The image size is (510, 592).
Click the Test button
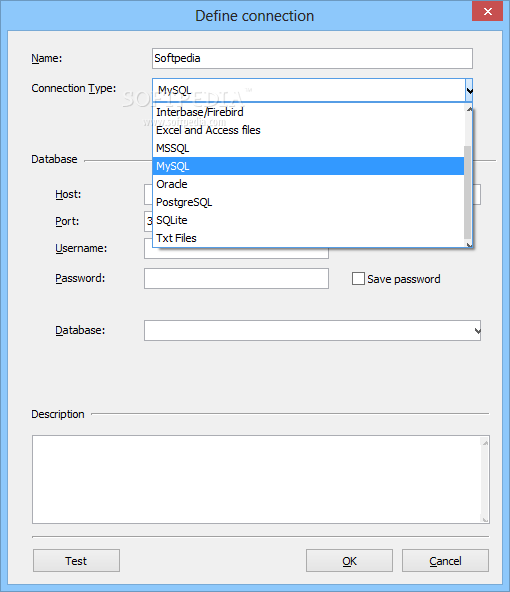click(x=76, y=561)
